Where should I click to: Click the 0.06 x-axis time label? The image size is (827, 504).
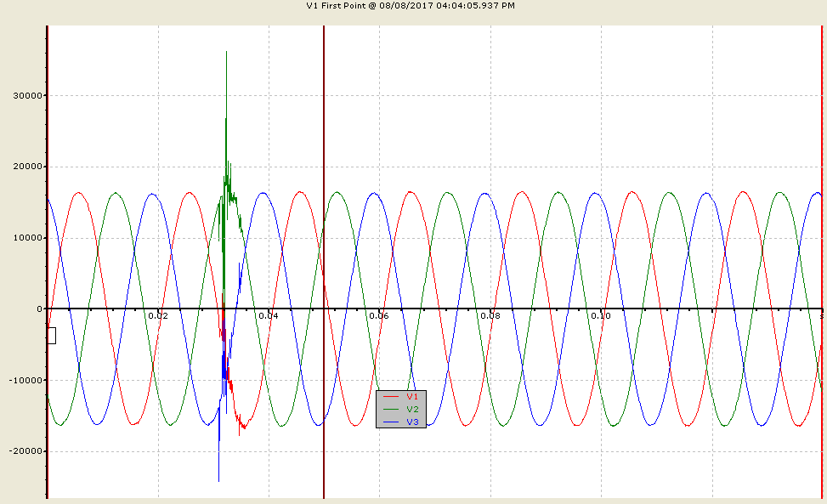point(379,316)
